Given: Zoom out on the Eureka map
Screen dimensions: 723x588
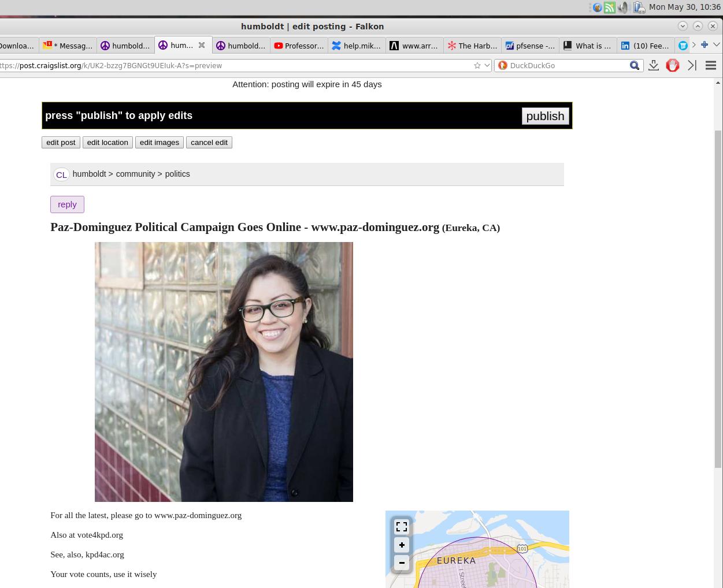Looking at the screenshot, I should [402, 563].
